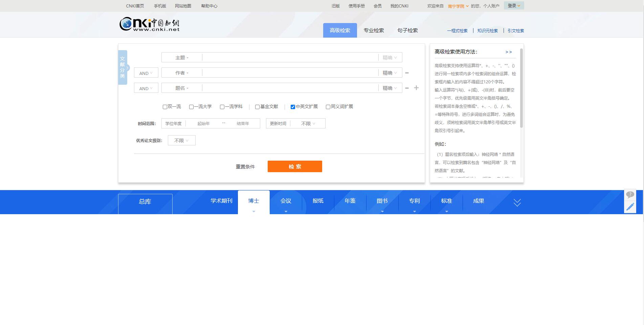Click the CNKI logo
644x325 pixels.
click(x=149, y=24)
